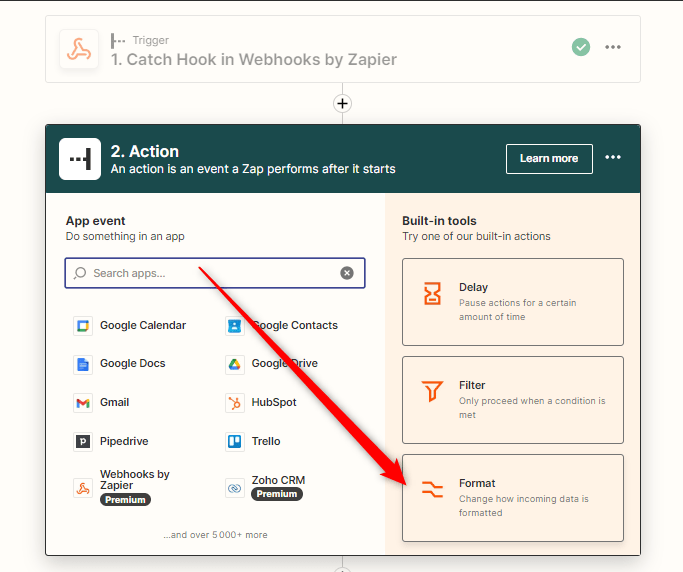This screenshot has height=572, width=683.
Task: Select the Gmail icon
Action: (x=83, y=403)
